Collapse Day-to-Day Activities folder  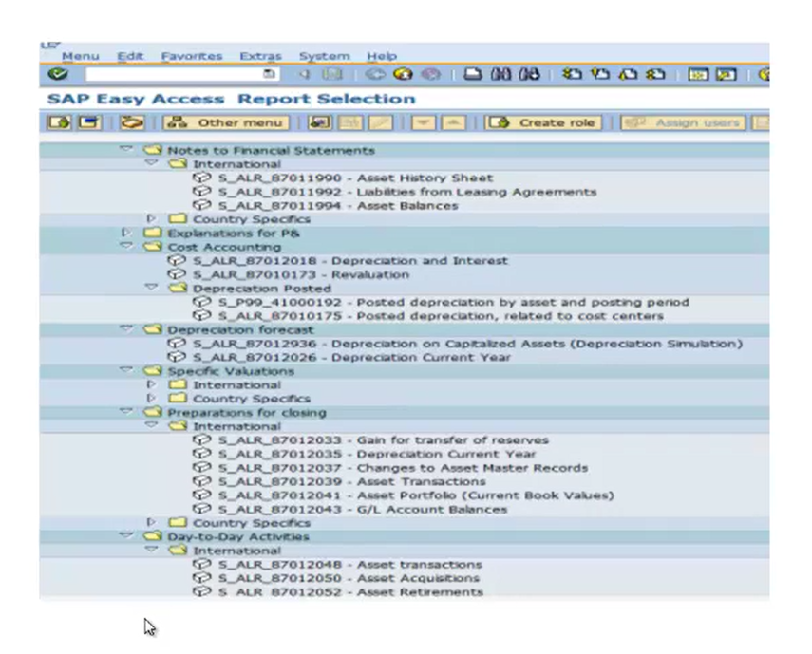click(126, 535)
